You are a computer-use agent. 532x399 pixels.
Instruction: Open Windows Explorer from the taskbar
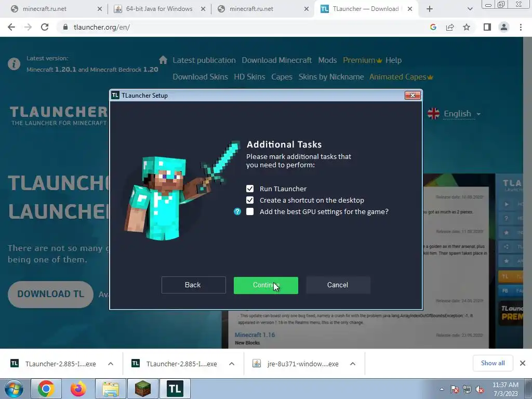(111, 389)
